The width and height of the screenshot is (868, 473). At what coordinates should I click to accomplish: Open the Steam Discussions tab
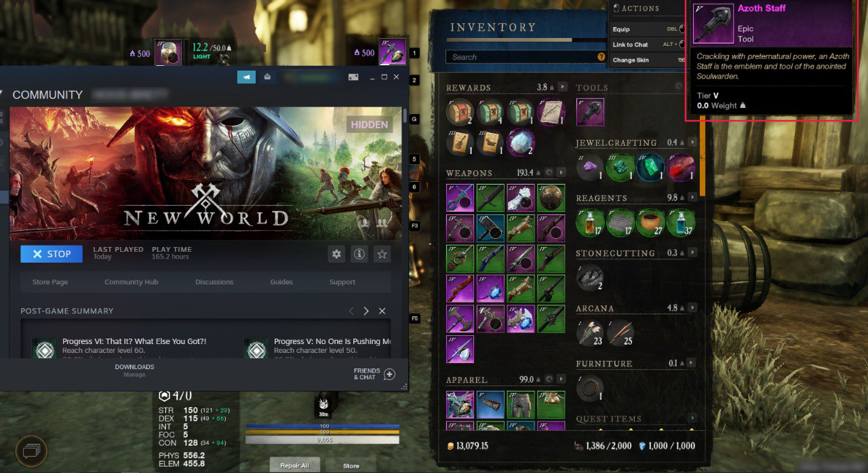(214, 282)
